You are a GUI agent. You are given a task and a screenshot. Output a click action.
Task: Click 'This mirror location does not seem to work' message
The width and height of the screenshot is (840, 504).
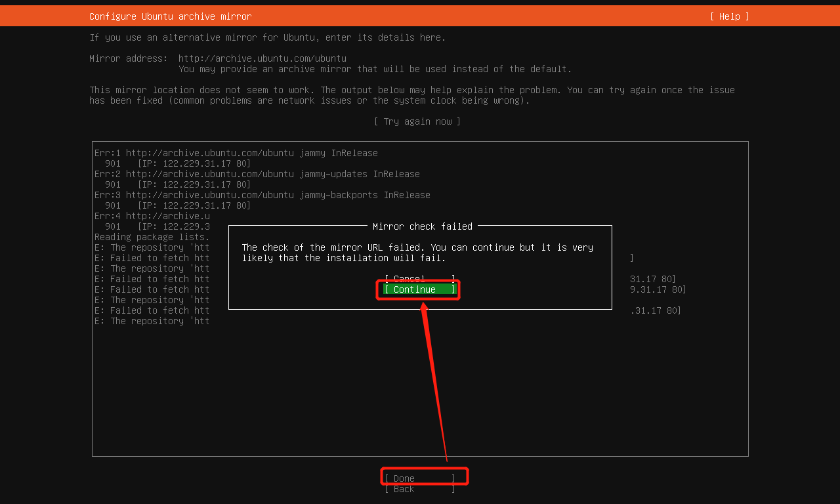tap(412, 95)
